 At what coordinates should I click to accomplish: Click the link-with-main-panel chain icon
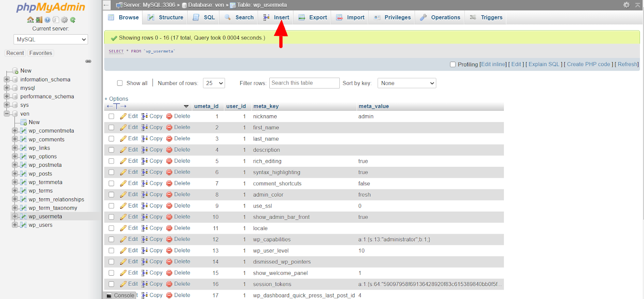click(88, 61)
